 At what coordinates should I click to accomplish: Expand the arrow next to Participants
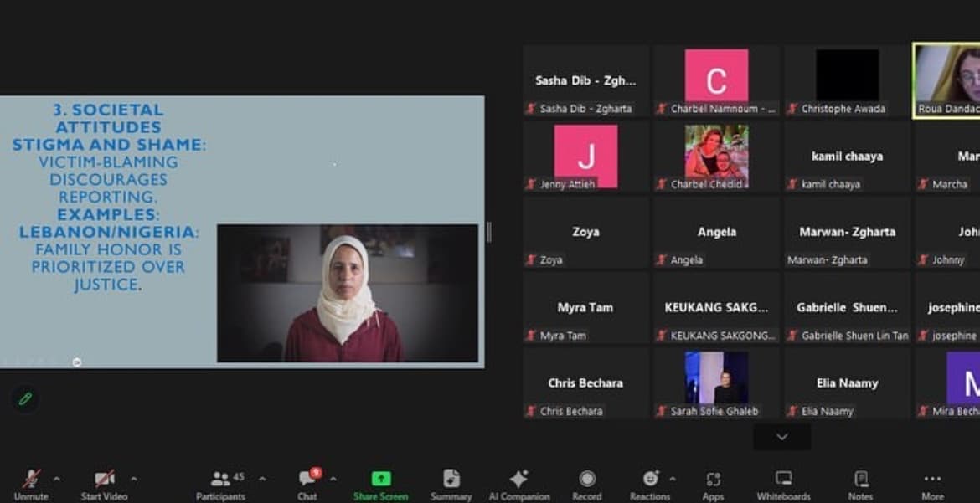[x=262, y=479]
